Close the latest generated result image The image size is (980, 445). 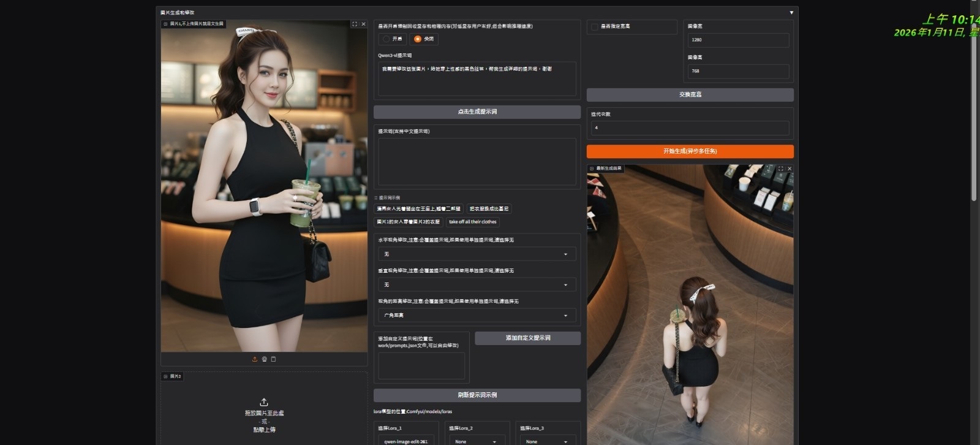790,169
